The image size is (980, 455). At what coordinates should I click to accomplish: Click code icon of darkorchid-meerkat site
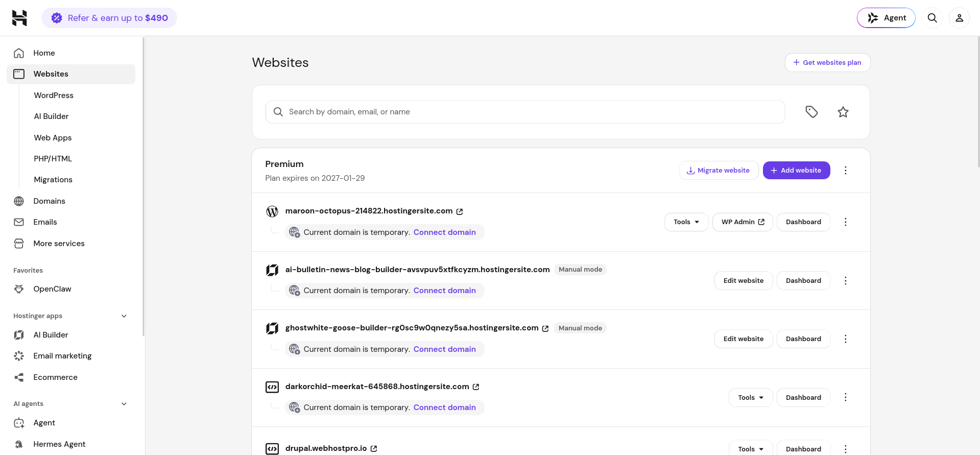coord(272,387)
